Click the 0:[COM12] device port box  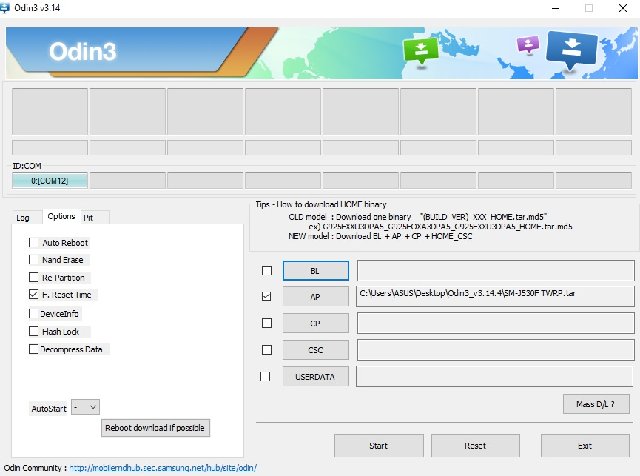tap(50, 180)
